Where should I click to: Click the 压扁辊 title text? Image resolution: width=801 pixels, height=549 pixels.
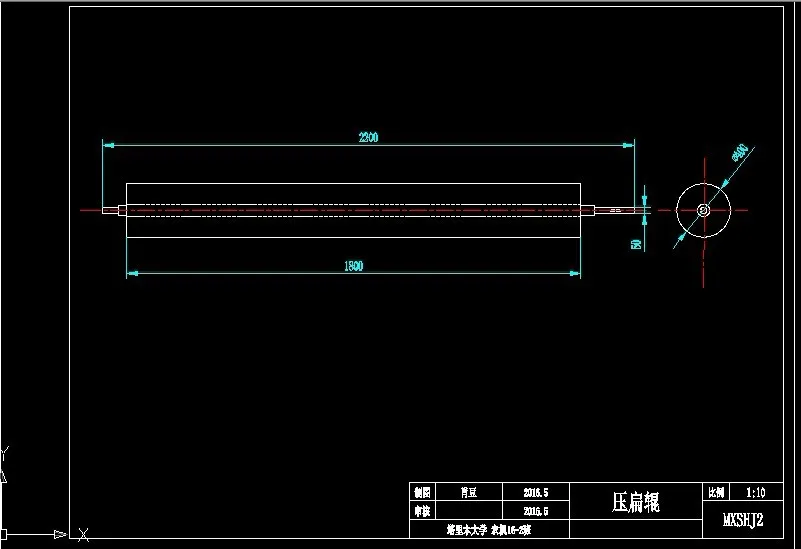click(x=635, y=502)
